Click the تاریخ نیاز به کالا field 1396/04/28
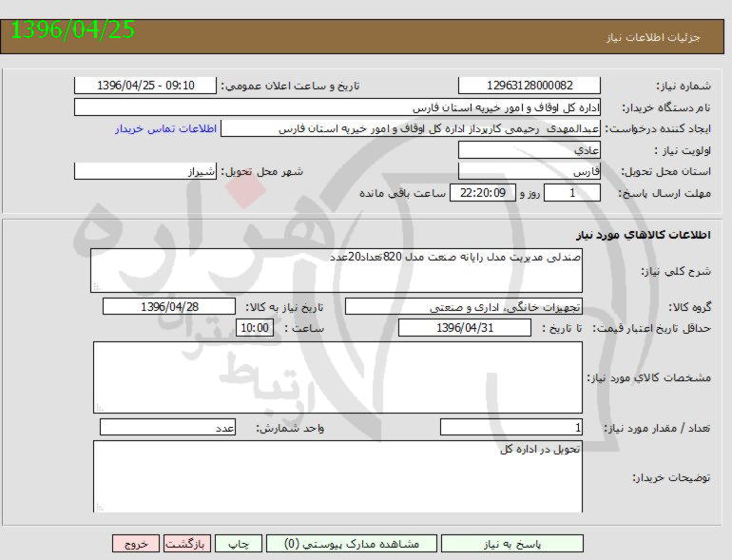 (169, 307)
